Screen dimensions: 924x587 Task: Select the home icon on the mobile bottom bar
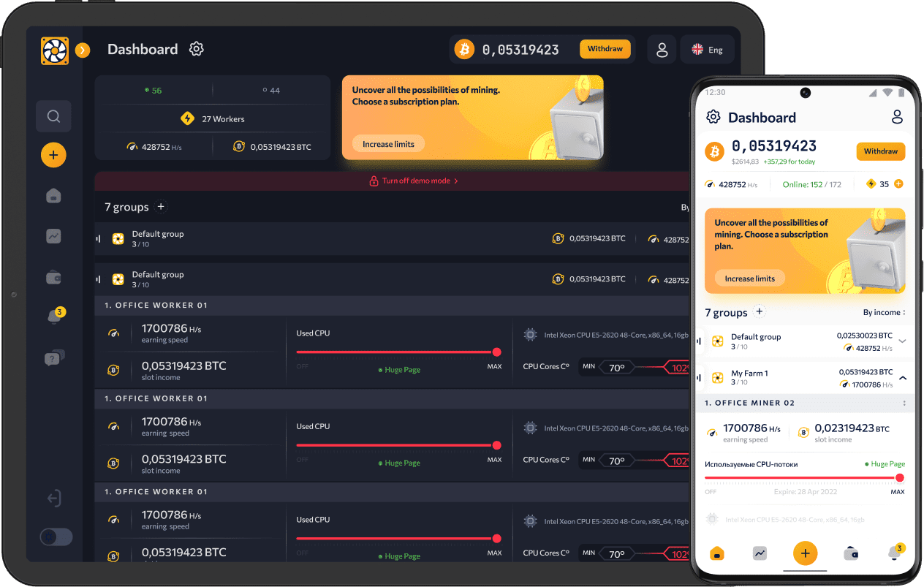coord(717,553)
